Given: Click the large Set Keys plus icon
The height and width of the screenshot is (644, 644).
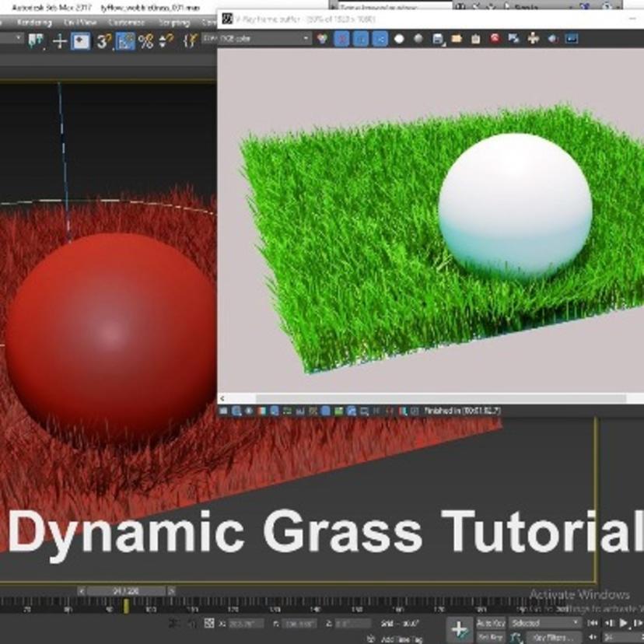Looking at the screenshot, I should [x=460, y=629].
